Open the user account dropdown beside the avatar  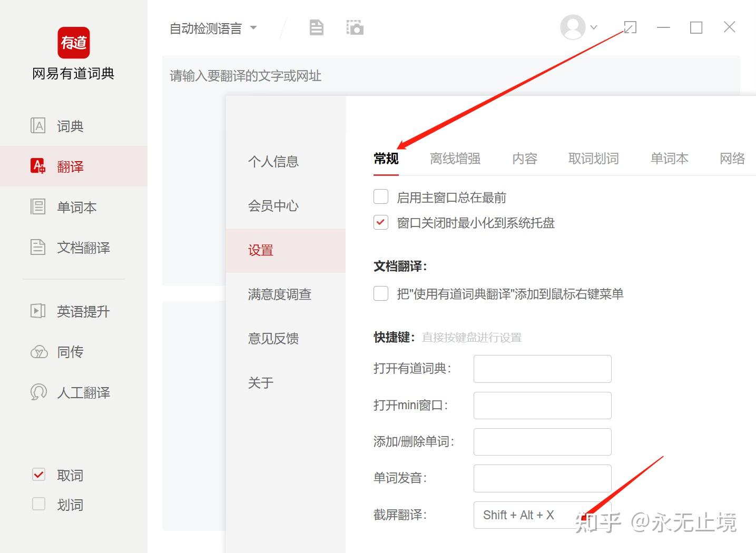point(594,27)
